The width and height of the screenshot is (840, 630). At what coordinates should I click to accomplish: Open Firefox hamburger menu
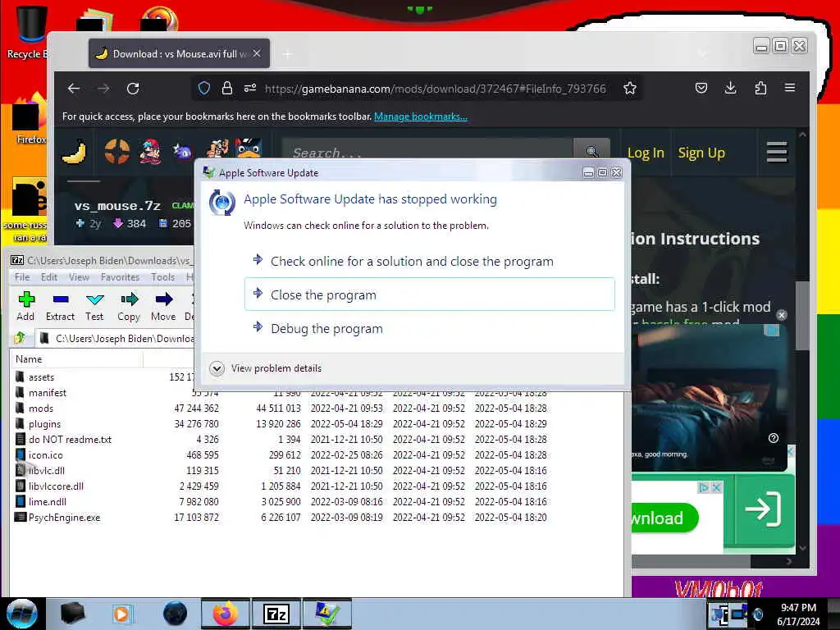pyautogui.click(x=790, y=88)
